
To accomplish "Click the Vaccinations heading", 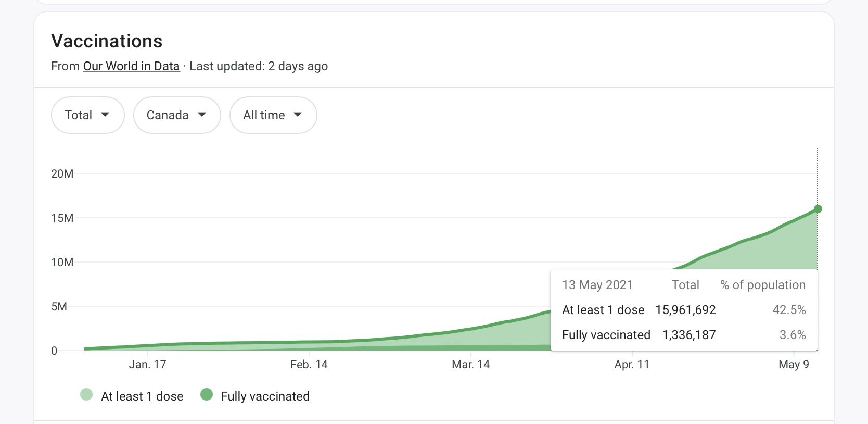I will tap(107, 41).
